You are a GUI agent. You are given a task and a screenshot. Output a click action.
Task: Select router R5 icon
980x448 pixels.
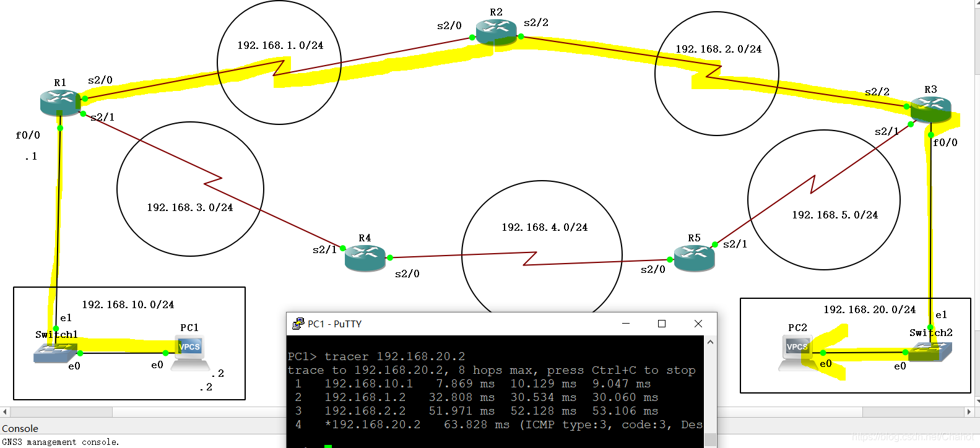[x=694, y=257]
